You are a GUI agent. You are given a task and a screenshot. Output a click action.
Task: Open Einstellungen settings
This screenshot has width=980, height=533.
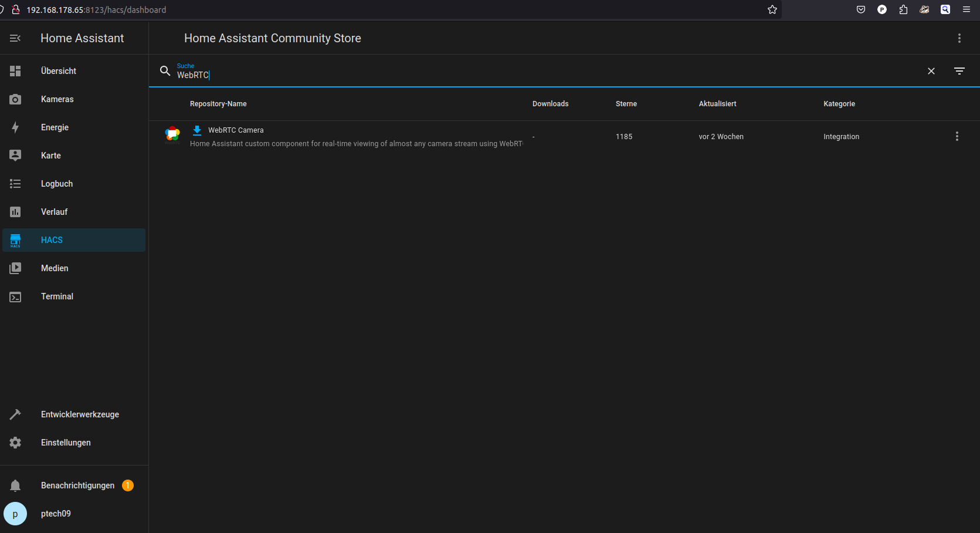click(x=66, y=443)
